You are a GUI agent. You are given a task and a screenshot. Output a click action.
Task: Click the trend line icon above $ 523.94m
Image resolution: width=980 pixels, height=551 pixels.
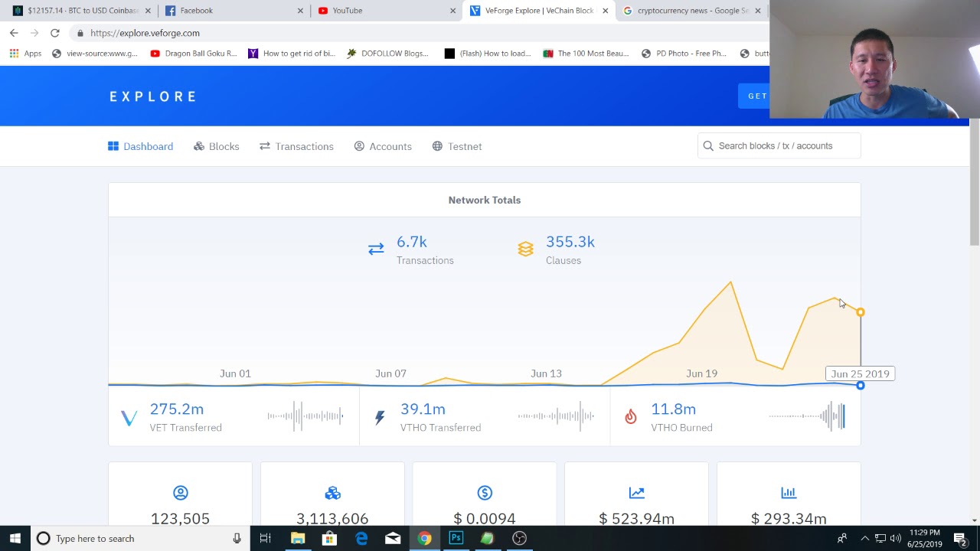pos(637,493)
